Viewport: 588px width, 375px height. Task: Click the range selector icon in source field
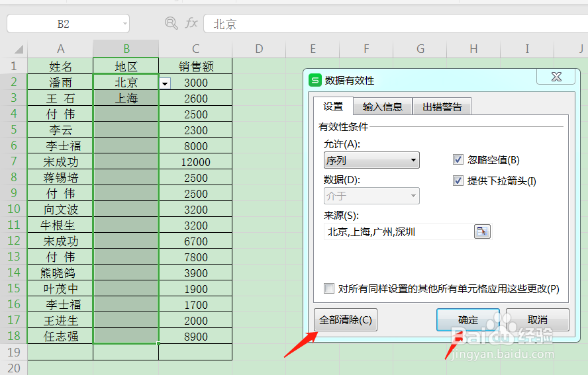tap(482, 231)
